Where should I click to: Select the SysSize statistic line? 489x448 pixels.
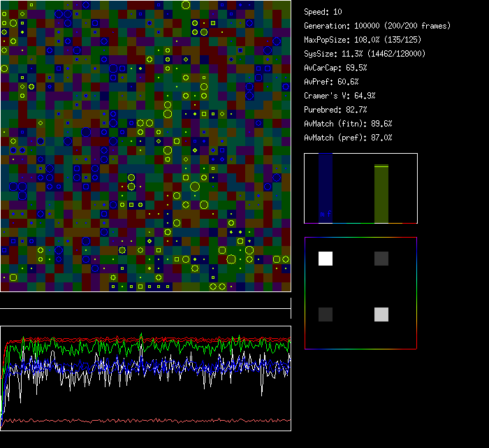(x=365, y=54)
